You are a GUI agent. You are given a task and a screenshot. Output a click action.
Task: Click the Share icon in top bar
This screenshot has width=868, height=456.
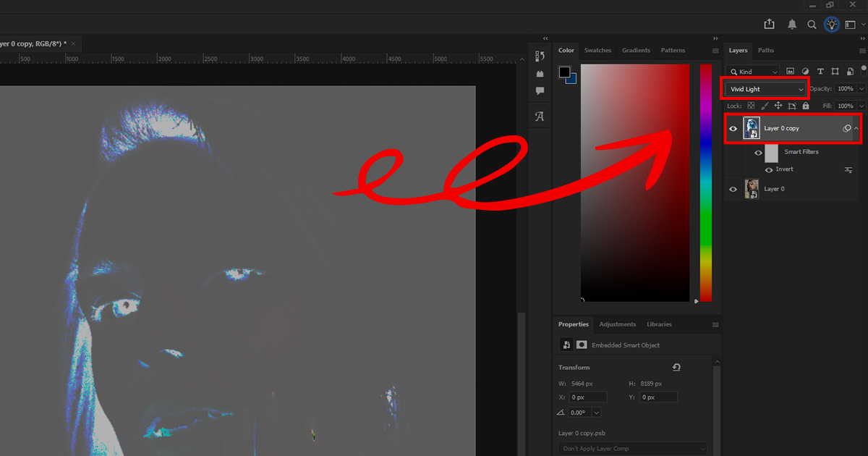pos(770,24)
